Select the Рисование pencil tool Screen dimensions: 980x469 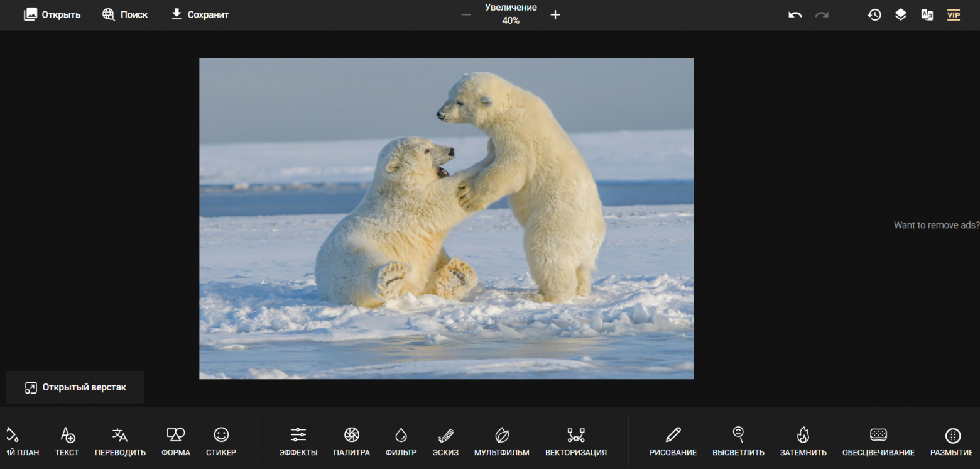click(673, 440)
